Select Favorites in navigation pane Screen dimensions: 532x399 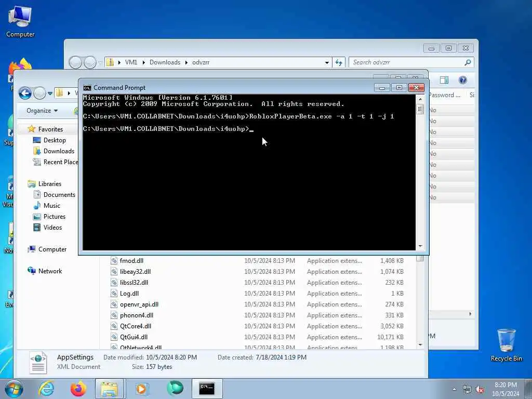[x=50, y=129]
